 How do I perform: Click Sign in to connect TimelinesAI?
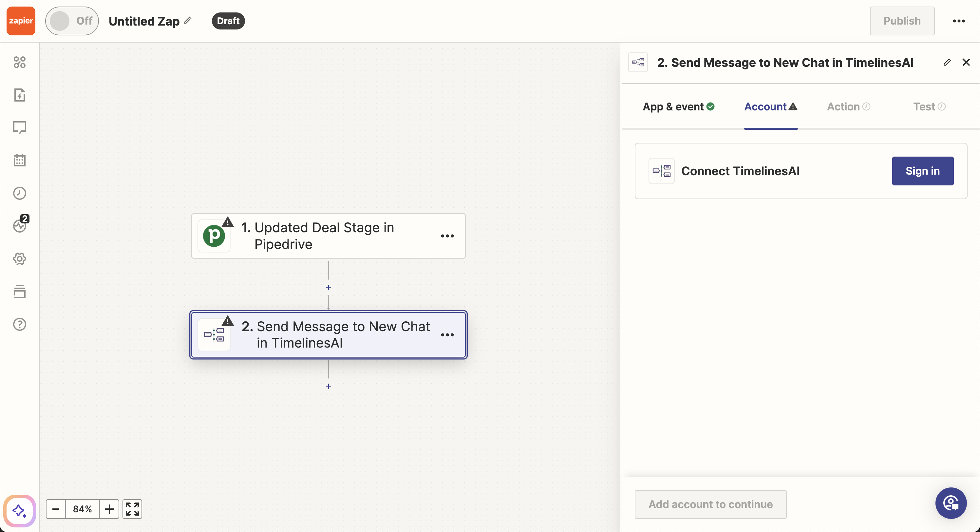(922, 171)
